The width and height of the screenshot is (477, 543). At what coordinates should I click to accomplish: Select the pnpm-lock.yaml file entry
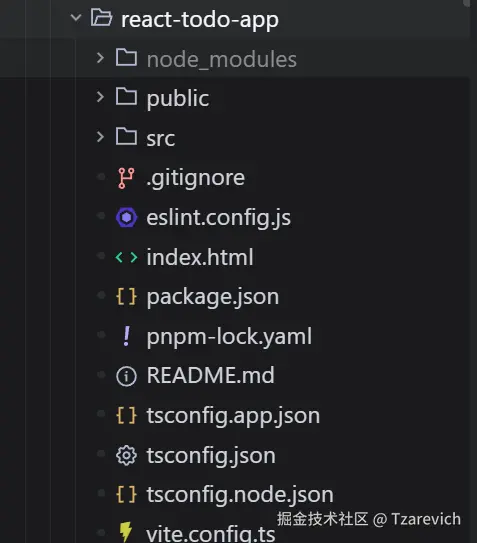tap(229, 337)
